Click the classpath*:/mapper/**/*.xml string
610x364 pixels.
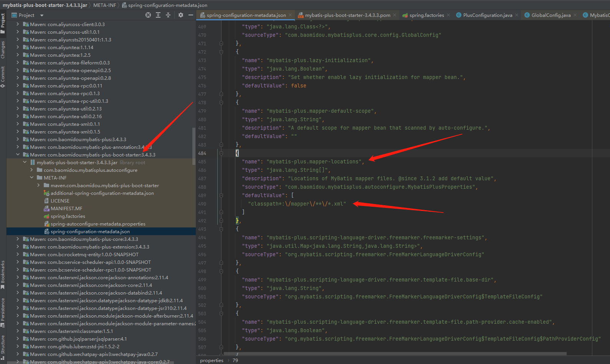pos(297,204)
